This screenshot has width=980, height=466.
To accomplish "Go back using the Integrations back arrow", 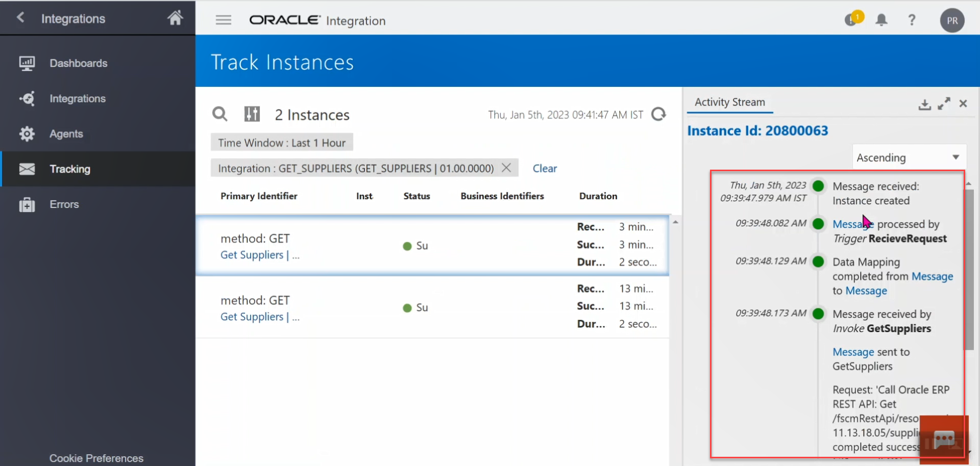I will [20, 18].
